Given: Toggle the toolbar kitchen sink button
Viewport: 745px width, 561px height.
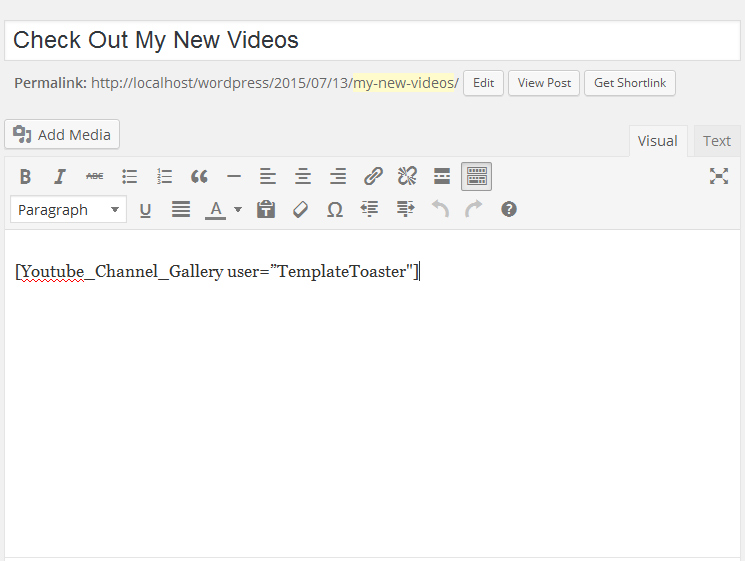Looking at the screenshot, I should 476,177.
